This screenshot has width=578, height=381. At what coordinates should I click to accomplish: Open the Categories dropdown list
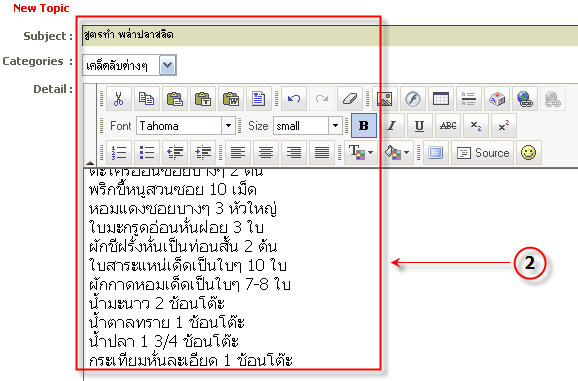[x=168, y=65]
